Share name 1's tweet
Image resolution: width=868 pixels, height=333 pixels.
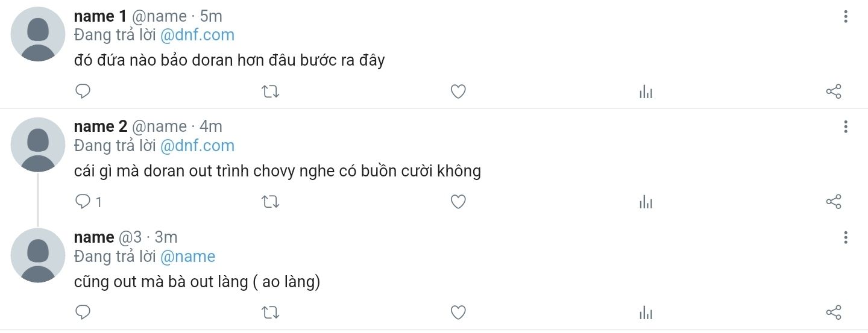[x=833, y=92]
